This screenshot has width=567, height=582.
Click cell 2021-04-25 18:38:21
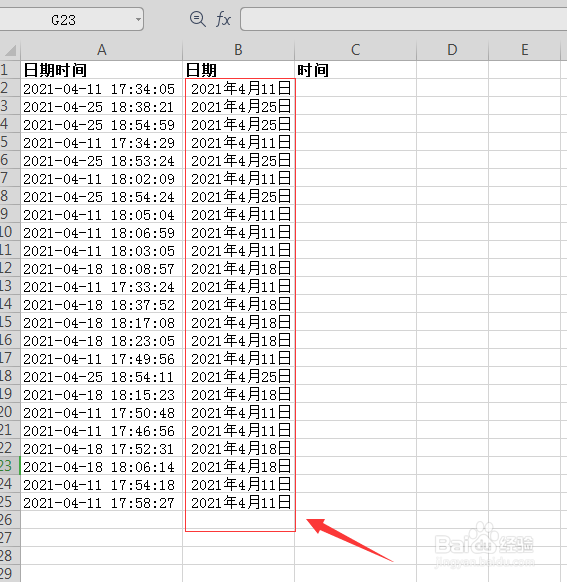[x=102, y=106]
